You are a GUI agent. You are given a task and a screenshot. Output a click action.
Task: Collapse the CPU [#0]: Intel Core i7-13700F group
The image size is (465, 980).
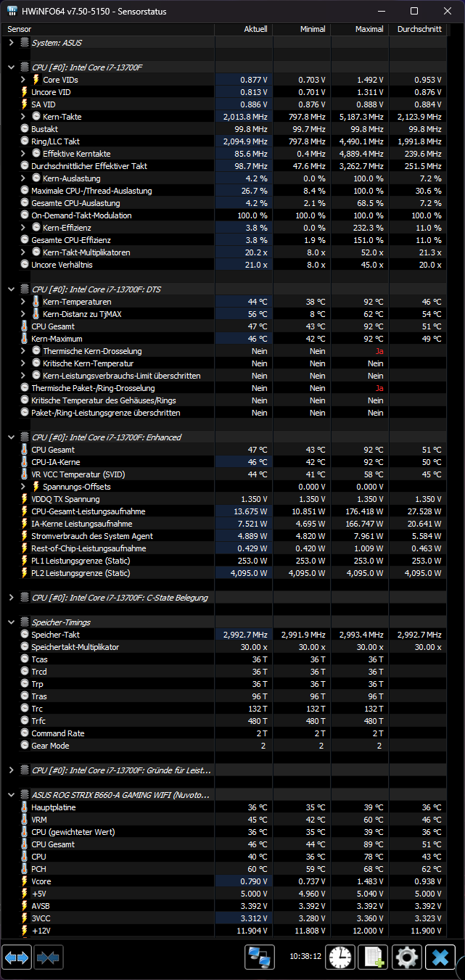click(11, 67)
